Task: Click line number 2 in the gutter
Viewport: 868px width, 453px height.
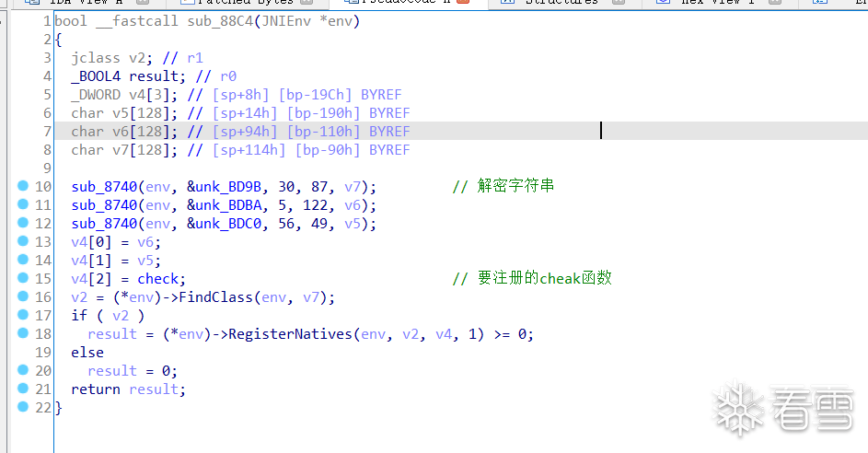Action: click(47, 40)
